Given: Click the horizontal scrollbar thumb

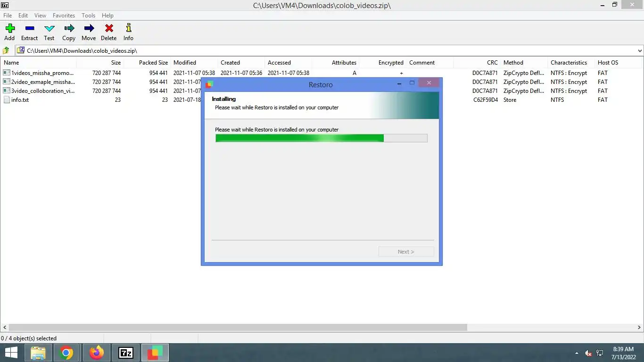Looking at the screenshot, I should tap(238, 327).
